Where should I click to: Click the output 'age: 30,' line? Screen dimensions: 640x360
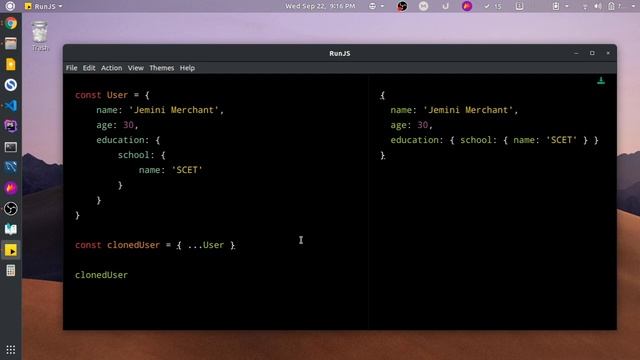(411, 125)
